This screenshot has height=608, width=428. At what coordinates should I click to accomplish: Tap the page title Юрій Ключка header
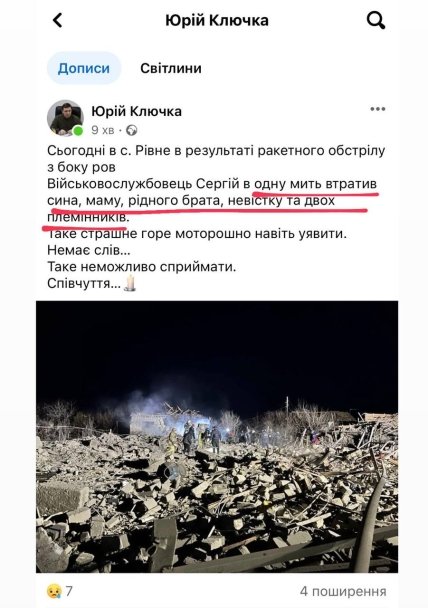217,20
